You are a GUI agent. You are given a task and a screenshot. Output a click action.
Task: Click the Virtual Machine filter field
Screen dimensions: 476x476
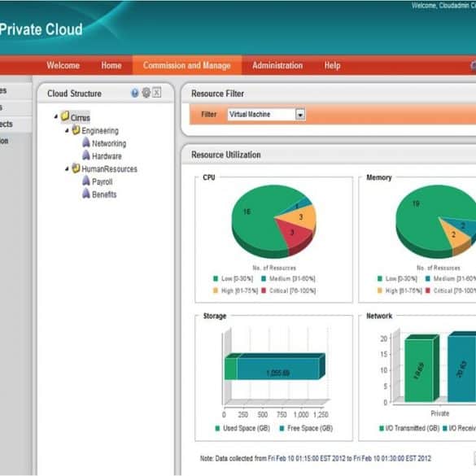[x=262, y=115]
